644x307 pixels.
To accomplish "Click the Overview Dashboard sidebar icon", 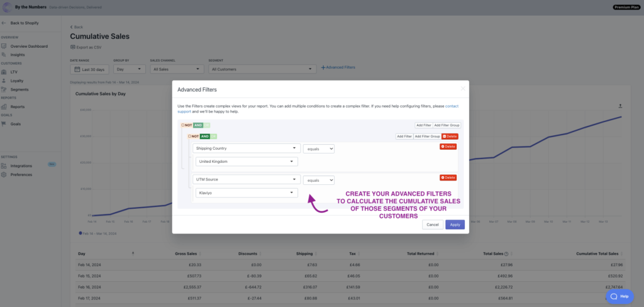I will tap(4, 46).
